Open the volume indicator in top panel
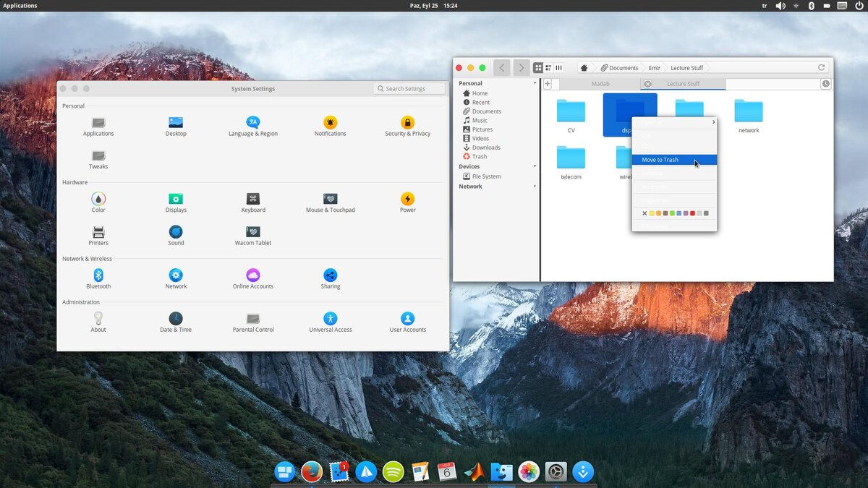The width and height of the screenshot is (868, 488). click(780, 6)
